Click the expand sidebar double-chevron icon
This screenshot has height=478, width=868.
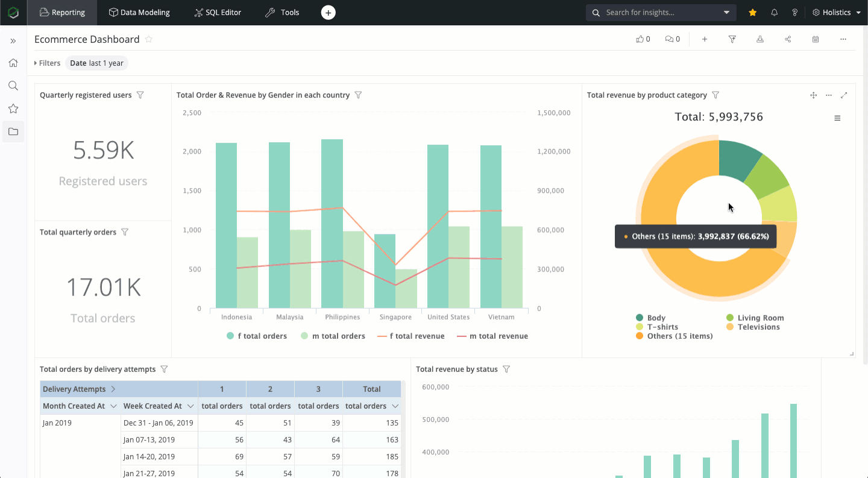pyautogui.click(x=13, y=41)
